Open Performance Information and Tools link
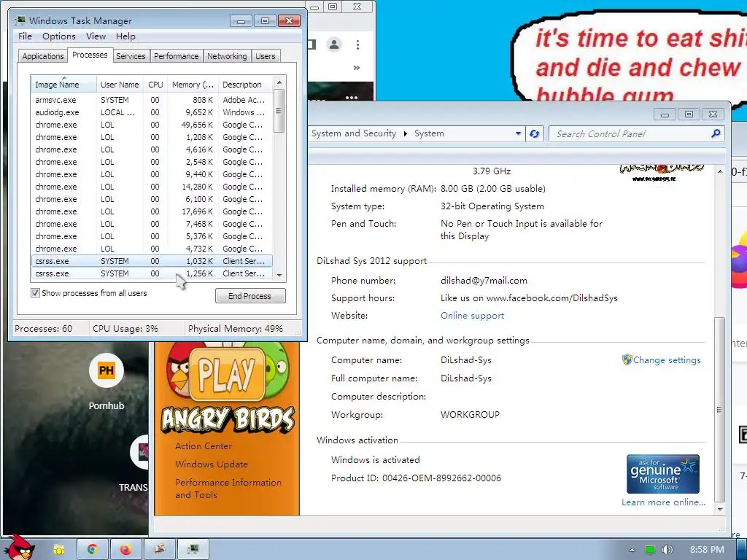The image size is (747, 560). (228, 488)
